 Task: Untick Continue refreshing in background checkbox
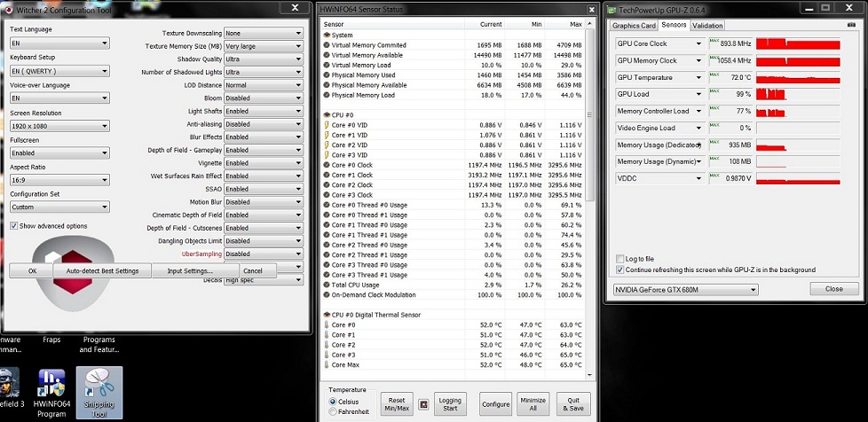619,270
